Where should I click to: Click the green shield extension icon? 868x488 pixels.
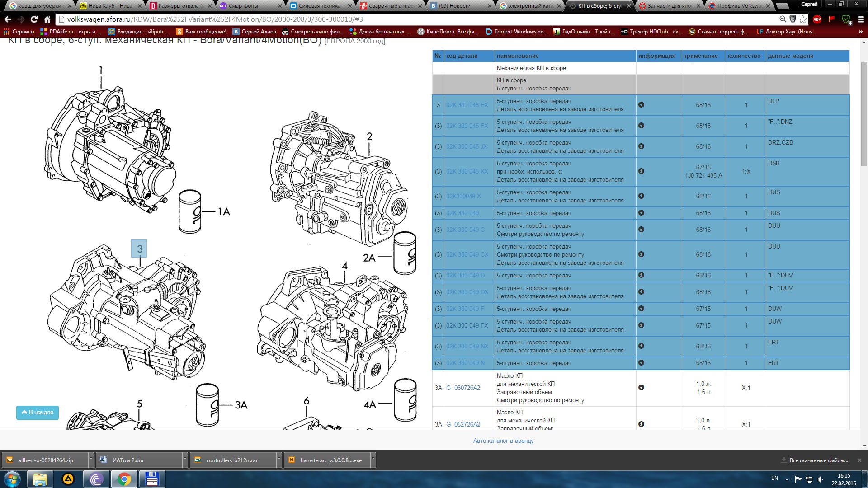point(846,19)
